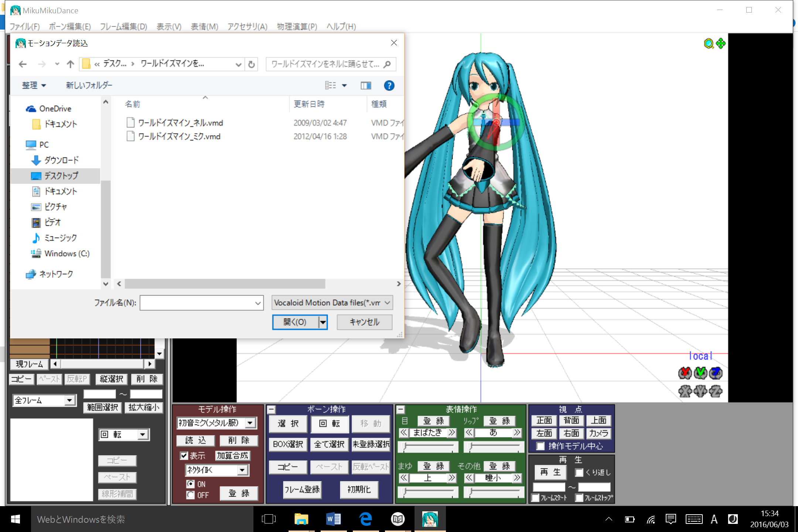The height and width of the screenshot is (532, 798).
Task: Open the 整理 organize dropdown
Action: coord(34,86)
